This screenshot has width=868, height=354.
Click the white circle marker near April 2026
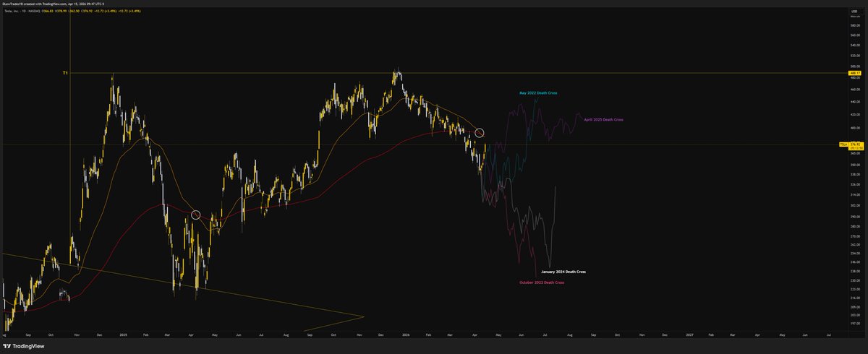[x=479, y=133]
